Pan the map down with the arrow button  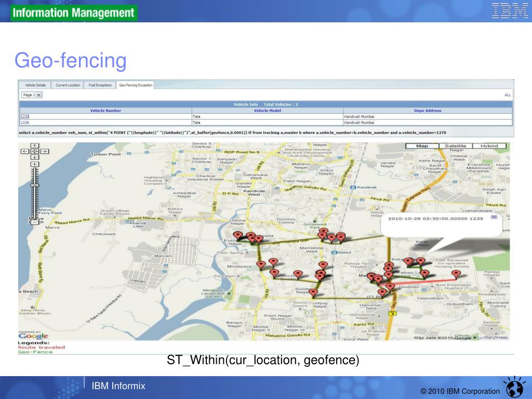pos(35,157)
